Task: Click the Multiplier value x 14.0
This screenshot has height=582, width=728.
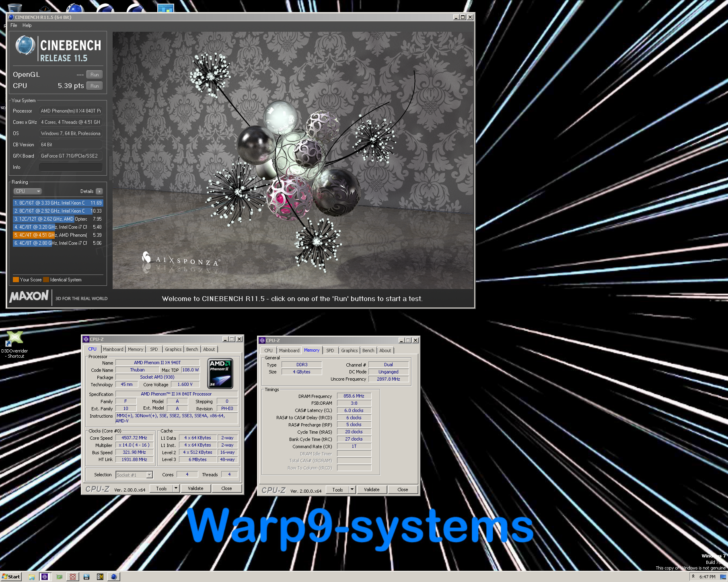Action: [134, 445]
